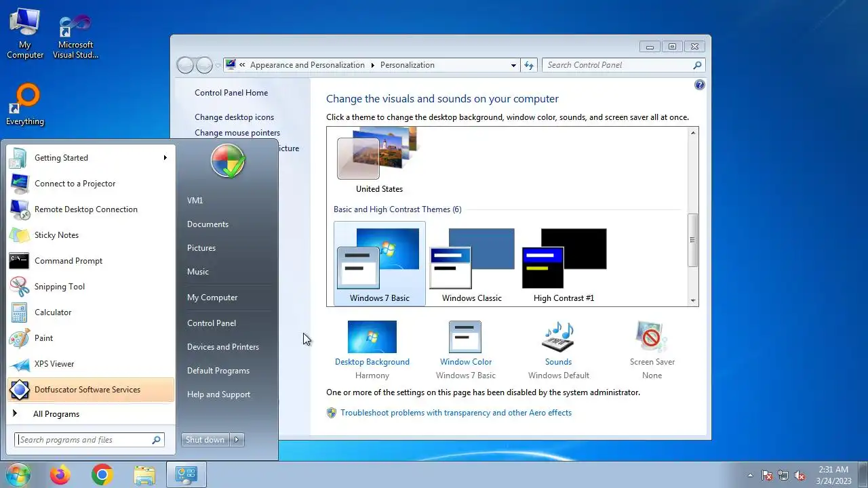Open Microsoft Visual Studio desktop shortcut
Viewport: 868px width, 488px height.
[75, 37]
